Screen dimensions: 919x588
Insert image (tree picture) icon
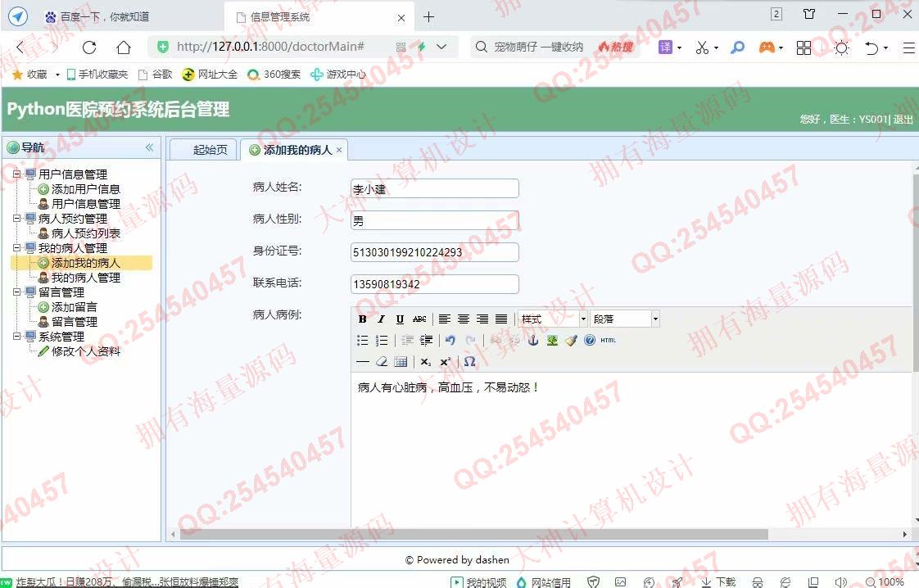coord(552,340)
